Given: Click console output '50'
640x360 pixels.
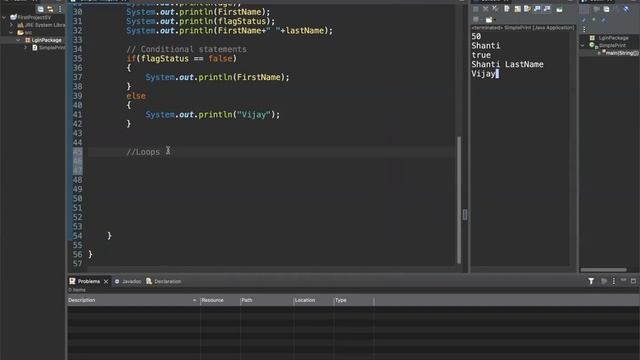Looking at the screenshot, I should 476,36.
